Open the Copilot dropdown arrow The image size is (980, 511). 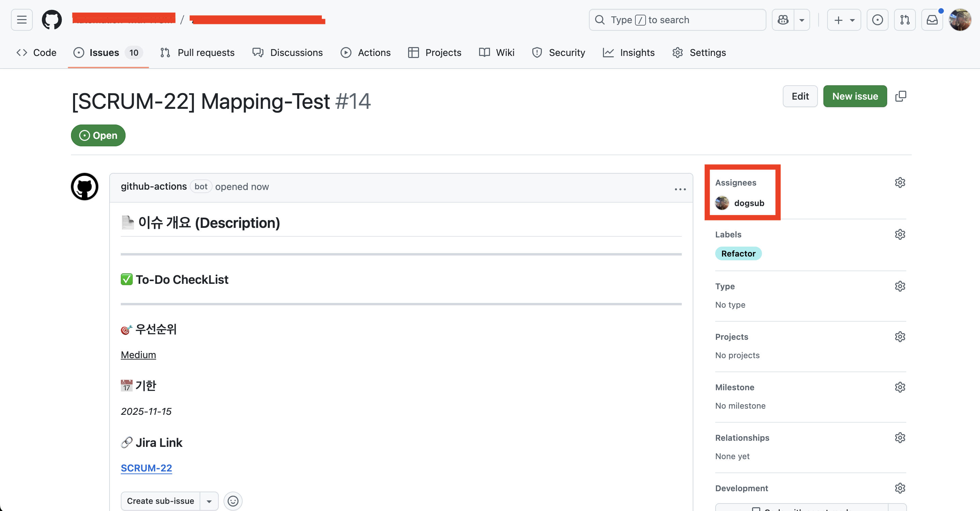[x=802, y=20]
